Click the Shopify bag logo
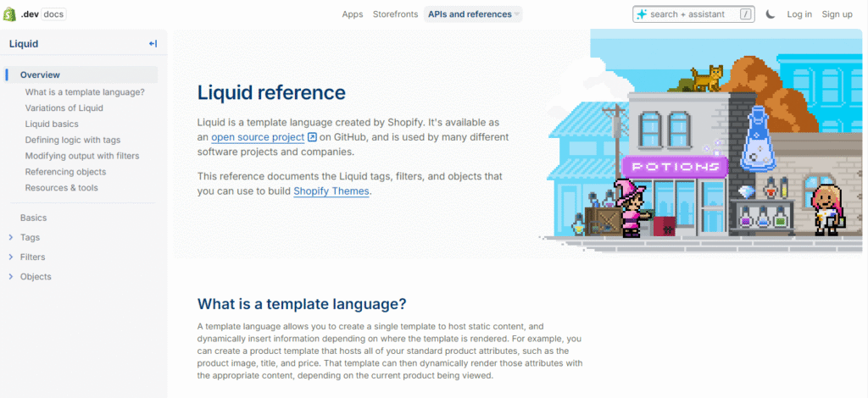The image size is (868, 398). 9,14
